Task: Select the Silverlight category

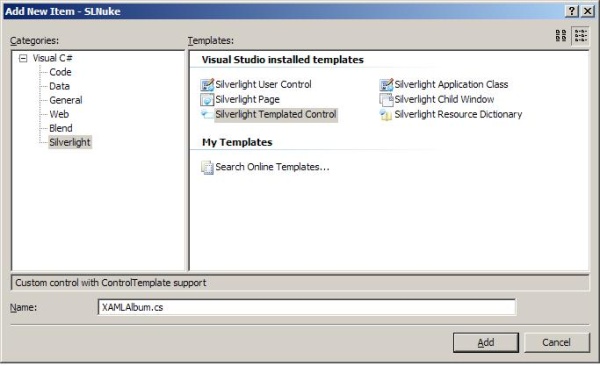Action: tap(70, 142)
